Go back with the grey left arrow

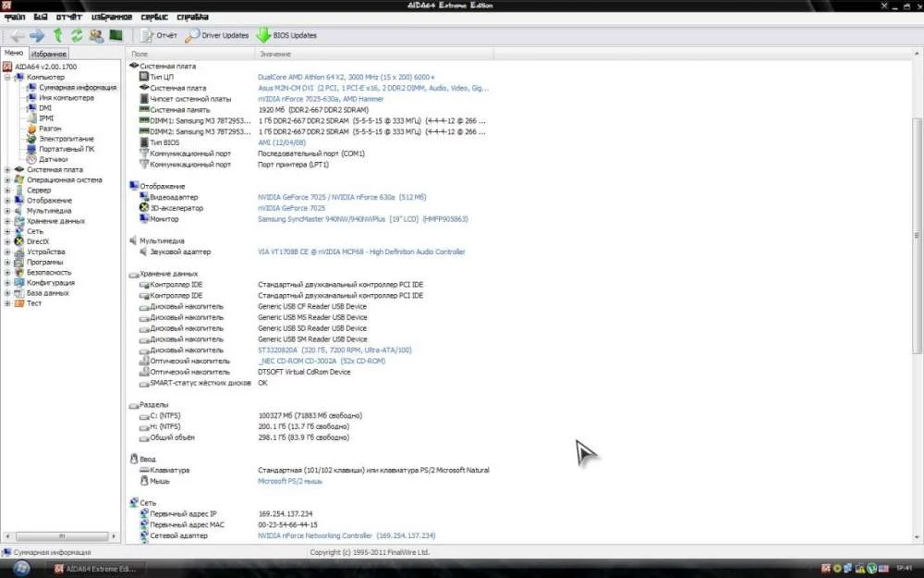coord(18,35)
